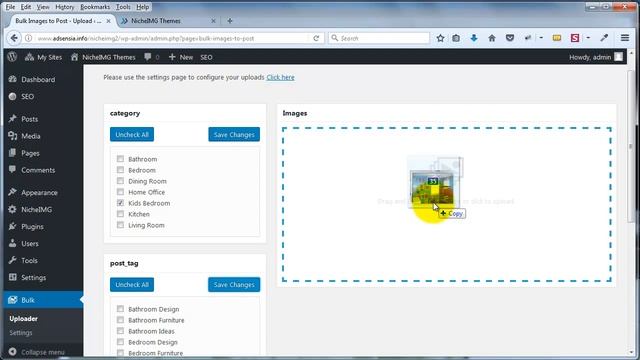Open a new browser tab with plus

pos(230,21)
